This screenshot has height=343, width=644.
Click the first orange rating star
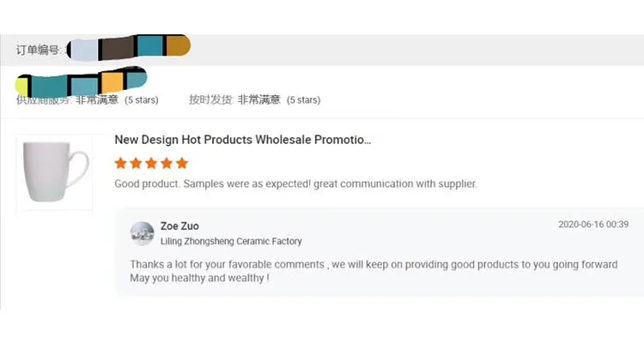[x=121, y=163]
